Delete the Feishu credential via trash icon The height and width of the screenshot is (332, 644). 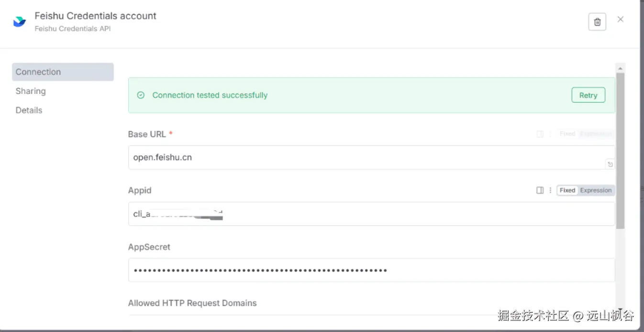point(597,22)
